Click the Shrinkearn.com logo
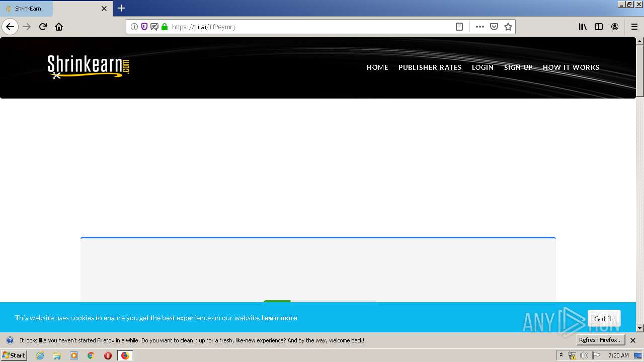The width and height of the screenshot is (644, 362). click(89, 67)
